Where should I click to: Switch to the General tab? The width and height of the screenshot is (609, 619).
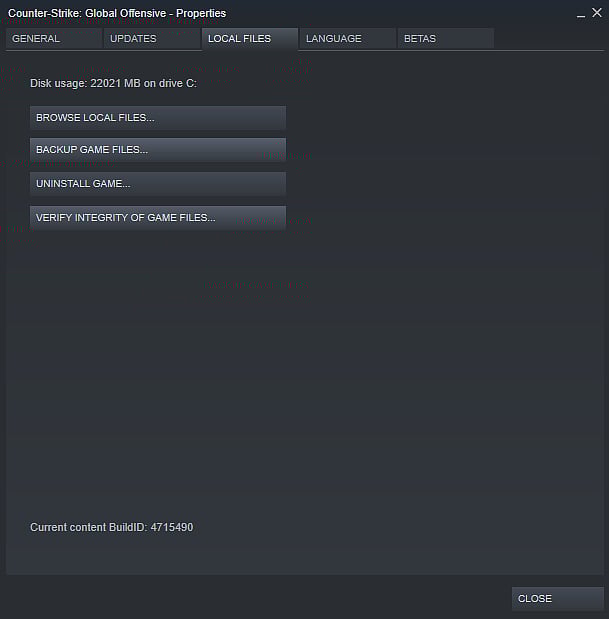pyautogui.click(x=54, y=39)
